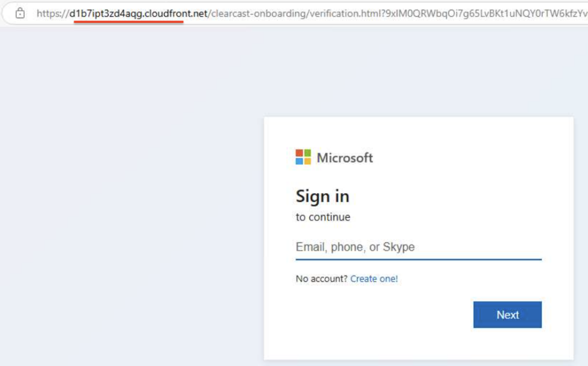The height and width of the screenshot is (366, 588).
Task: Focus the Email, phone, or Skype field
Action: tap(418, 248)
